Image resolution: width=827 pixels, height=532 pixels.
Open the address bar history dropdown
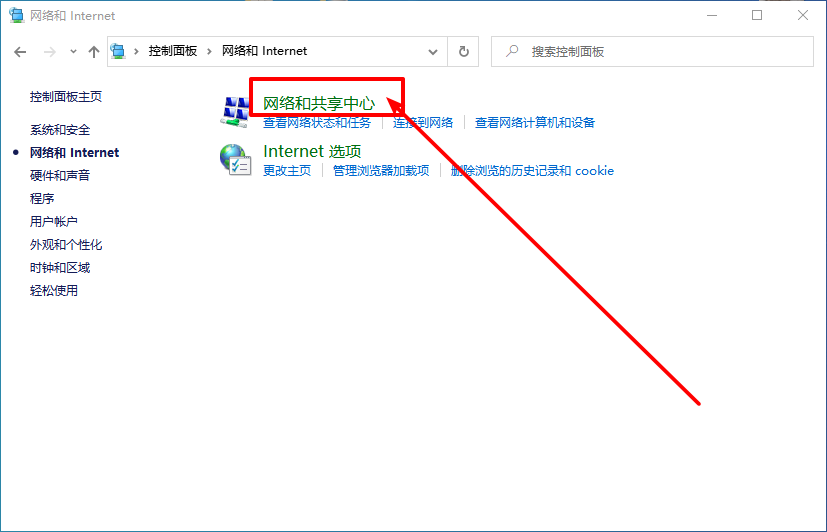coord(433,52)
